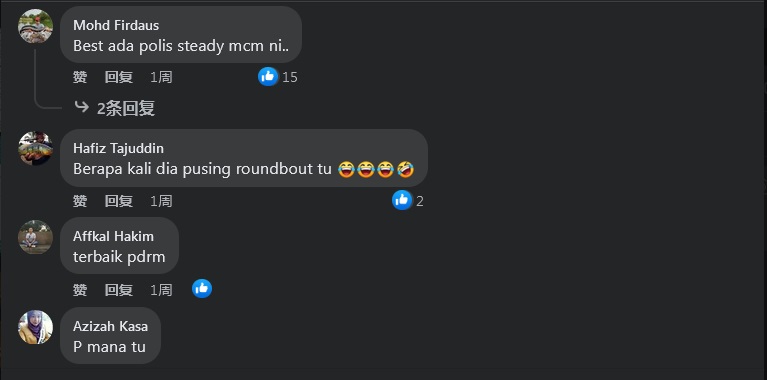The image size is (767, 380).
Task: Open Azizah Kasa name link
Action: pyautogui.click(x=110, y=326)
